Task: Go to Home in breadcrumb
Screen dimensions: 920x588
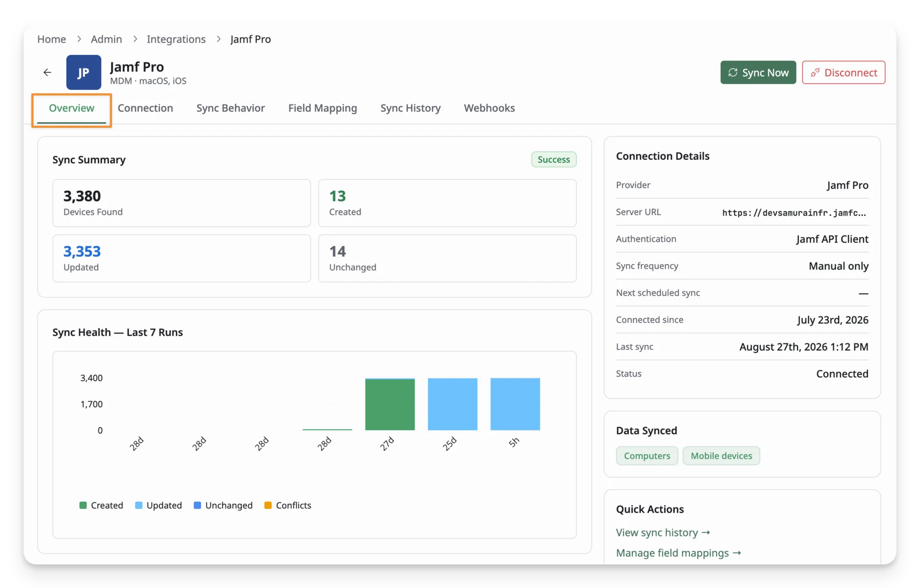Action: coord(52,39)
